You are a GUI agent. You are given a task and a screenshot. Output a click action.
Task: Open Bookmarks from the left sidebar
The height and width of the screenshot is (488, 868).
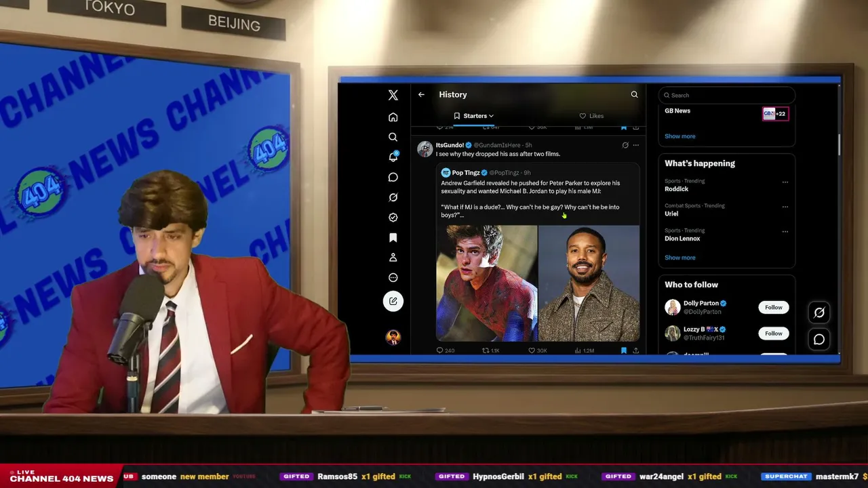click(x=393, y=238)
